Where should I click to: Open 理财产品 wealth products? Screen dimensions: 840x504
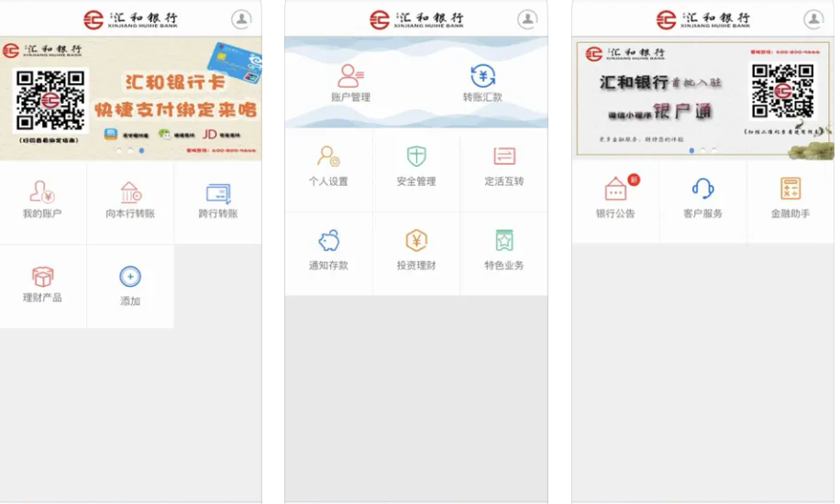[42, 285]
